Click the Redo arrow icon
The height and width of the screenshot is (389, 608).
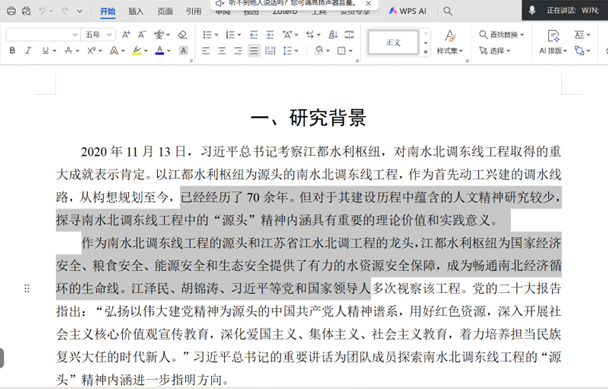click(x=65, y=11)
